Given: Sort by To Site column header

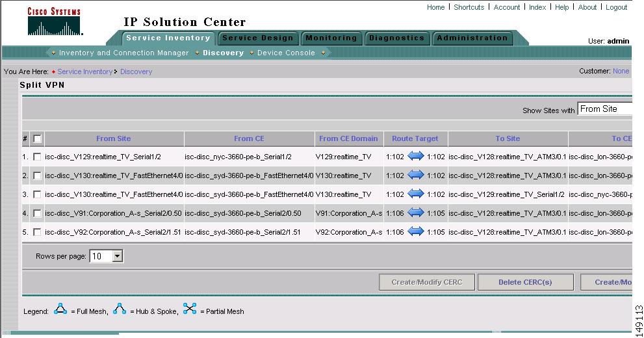Looking at the screenshot, I should coord(508,139).
